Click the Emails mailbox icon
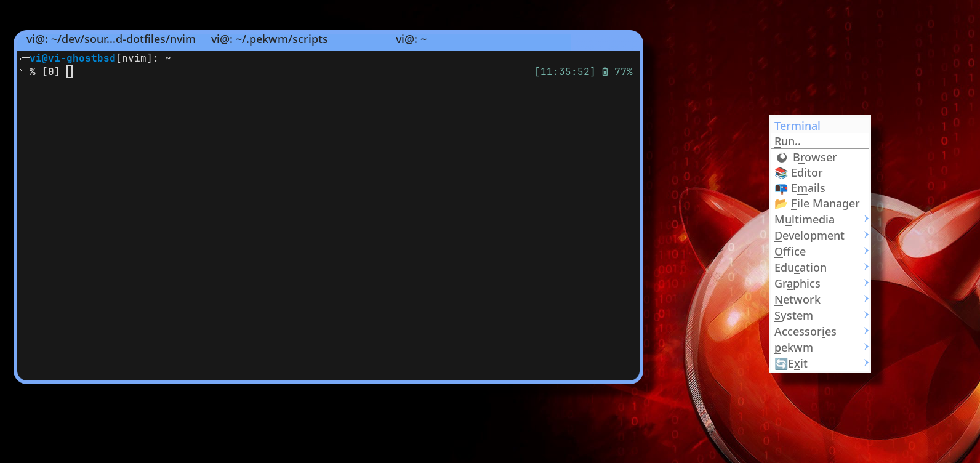The width and height of the screenshot is (980, 463). pyautogui.click(x=781, y=188)
